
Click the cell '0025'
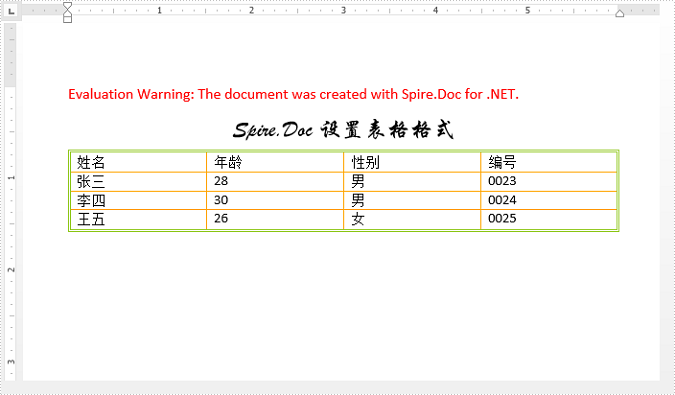549,219
